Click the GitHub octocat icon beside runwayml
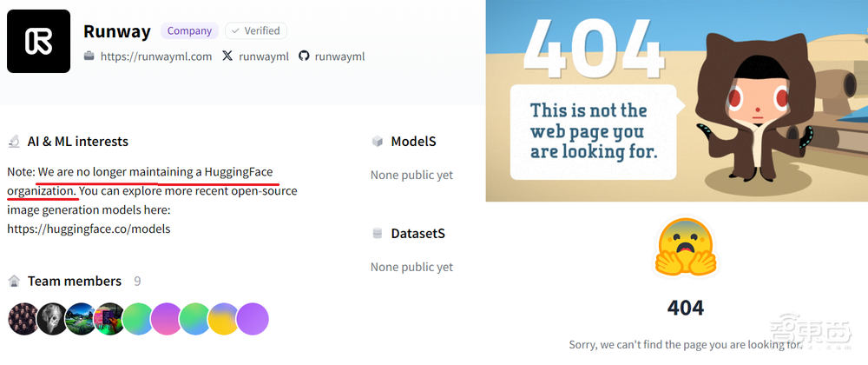Image resolution: width=868 pixels, height=365 pixels. click(304, 56)
